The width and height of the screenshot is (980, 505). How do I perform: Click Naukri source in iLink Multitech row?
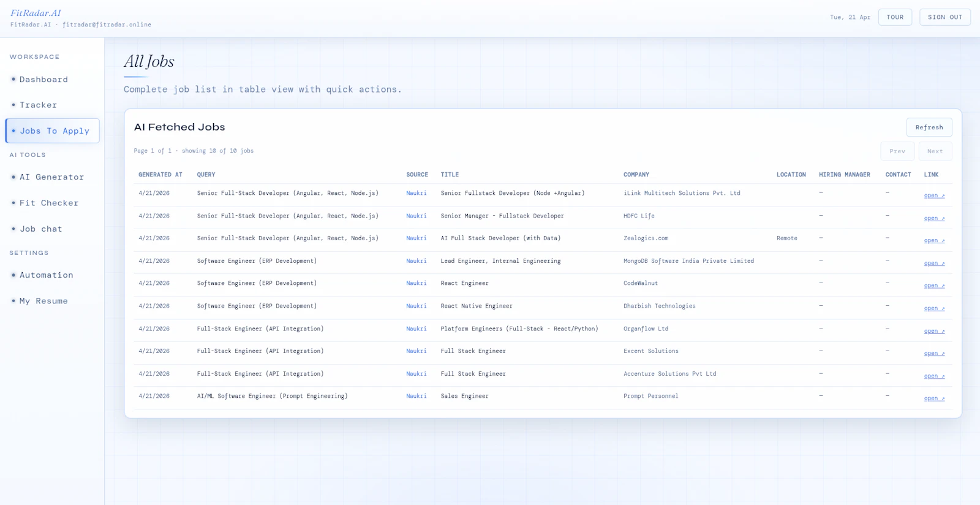(x=417, y=193)
